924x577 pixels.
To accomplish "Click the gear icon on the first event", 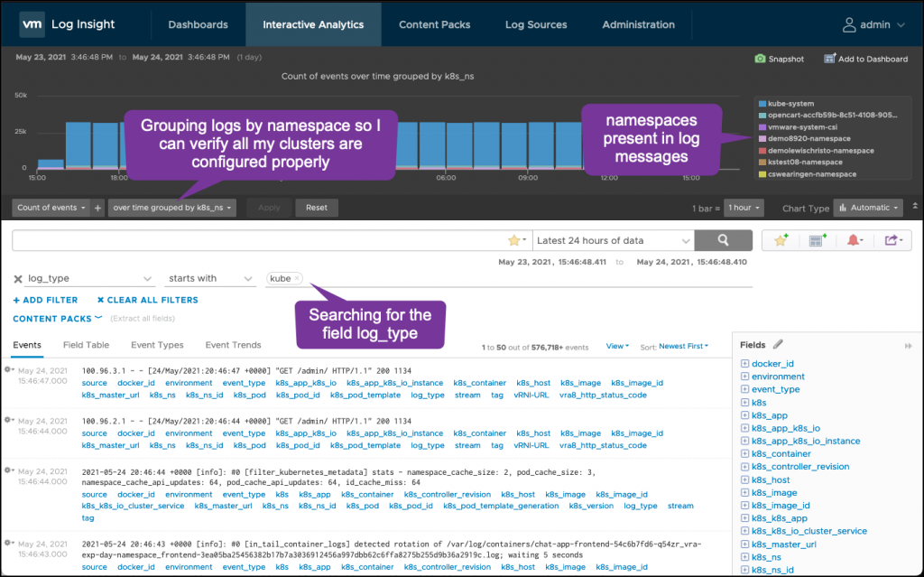I will [x=8, y=369].
